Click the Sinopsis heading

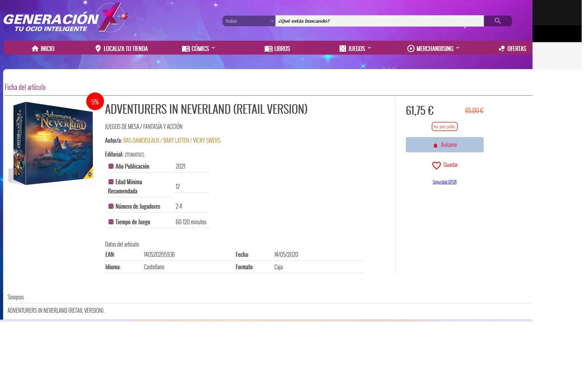(x=15, y=297)
